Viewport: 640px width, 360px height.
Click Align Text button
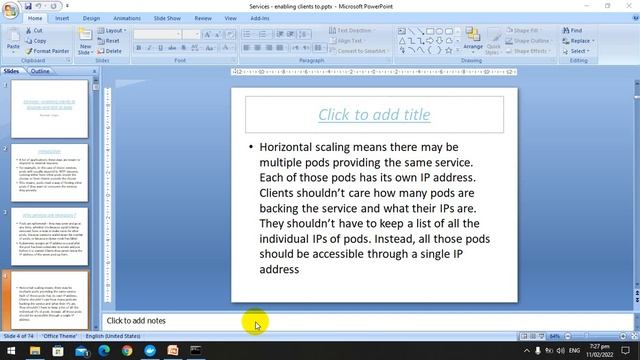point(347,41)
